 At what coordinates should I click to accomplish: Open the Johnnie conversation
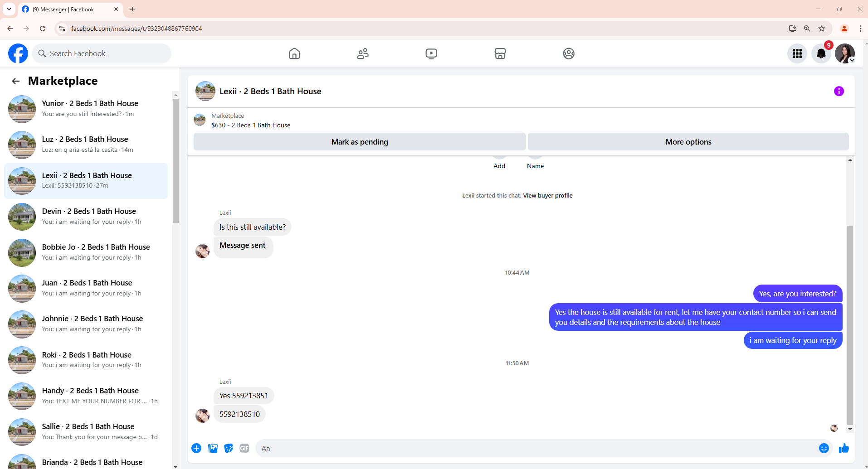tap(86, 324)
